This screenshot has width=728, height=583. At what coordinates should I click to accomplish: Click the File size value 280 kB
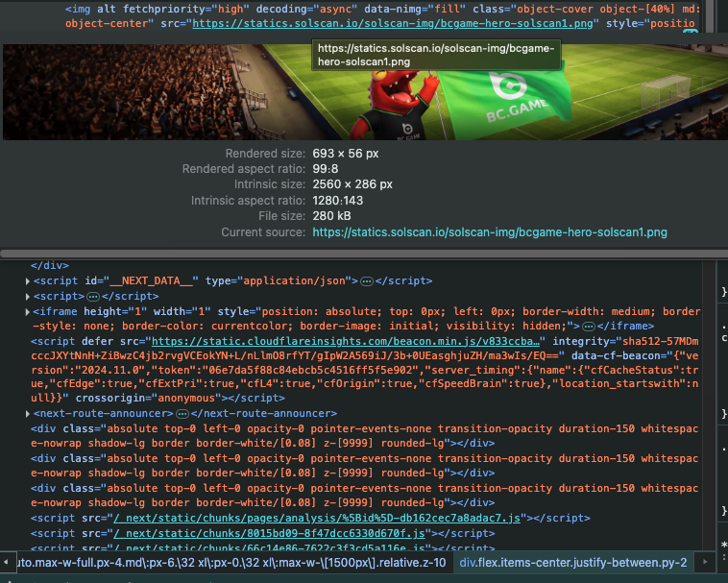(331, 216)
